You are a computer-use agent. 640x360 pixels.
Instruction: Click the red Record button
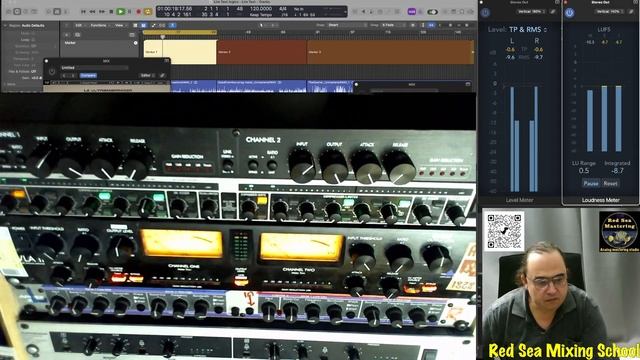click(x=139, y=12)
